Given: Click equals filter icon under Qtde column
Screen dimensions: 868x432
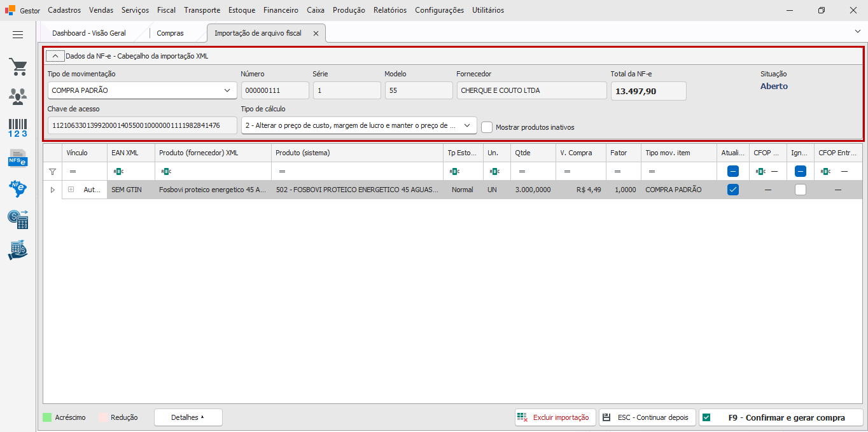Looking at the screenshot, I should (521, 171).
